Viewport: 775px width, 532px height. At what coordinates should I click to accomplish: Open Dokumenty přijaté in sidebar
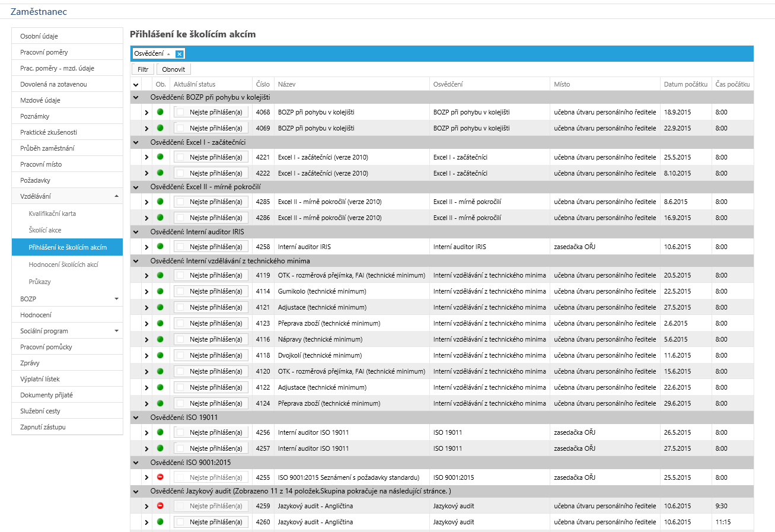67,395
